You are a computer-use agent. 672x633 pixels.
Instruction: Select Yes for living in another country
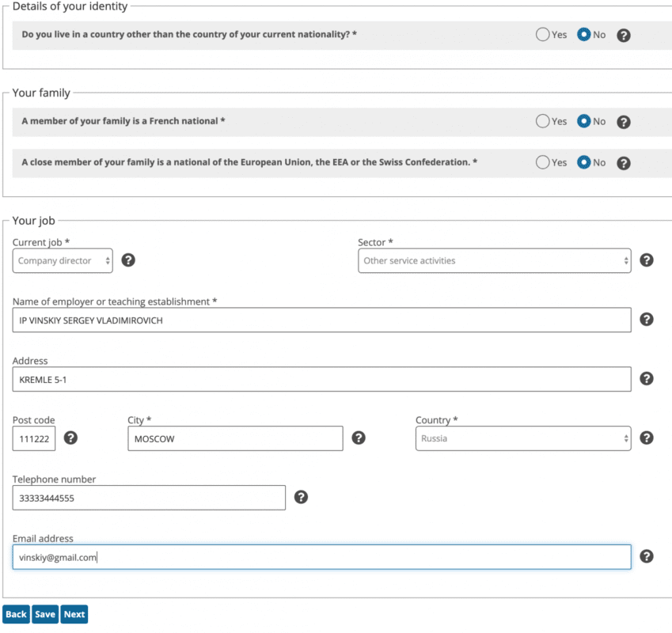[x=543, y=35]
